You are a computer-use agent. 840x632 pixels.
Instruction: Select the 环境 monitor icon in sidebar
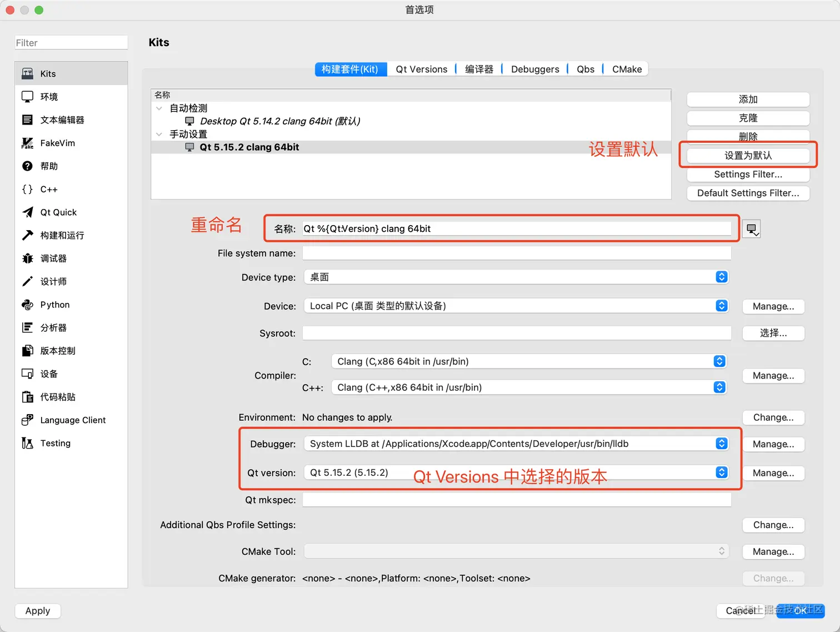27,97
